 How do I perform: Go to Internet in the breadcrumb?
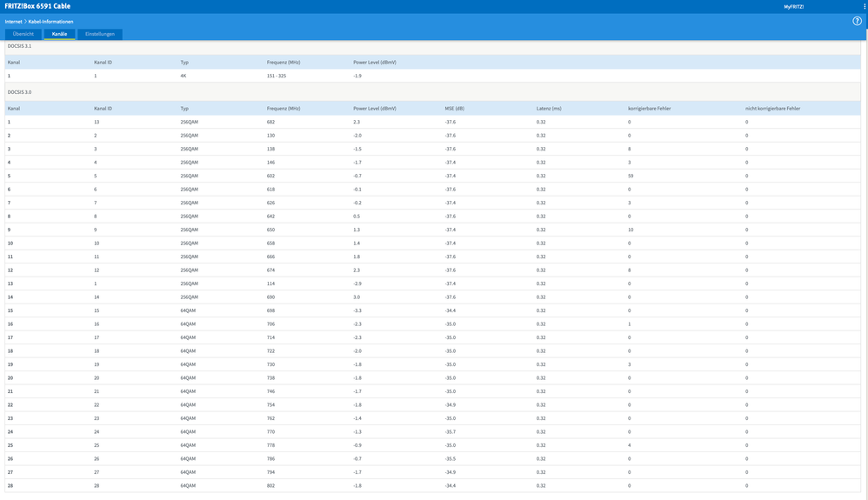point(14,22)
